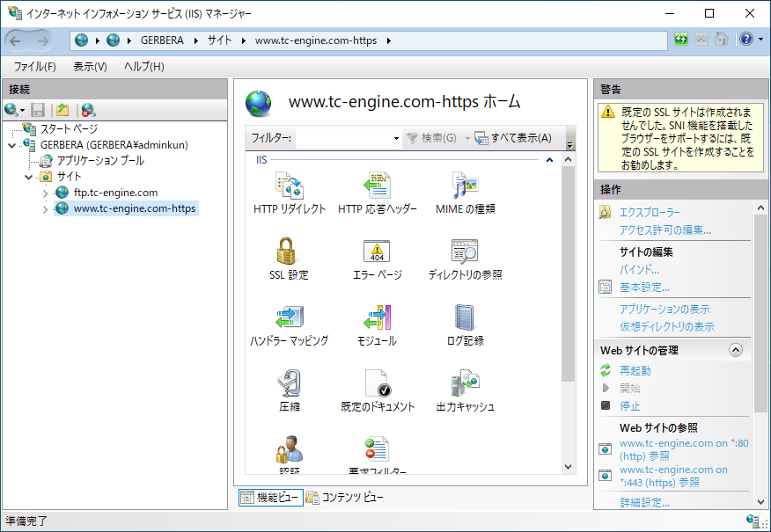Open the ファイル(F) menu
The image size is (771, 532).
pyautogui.click(x=34, y=67)
